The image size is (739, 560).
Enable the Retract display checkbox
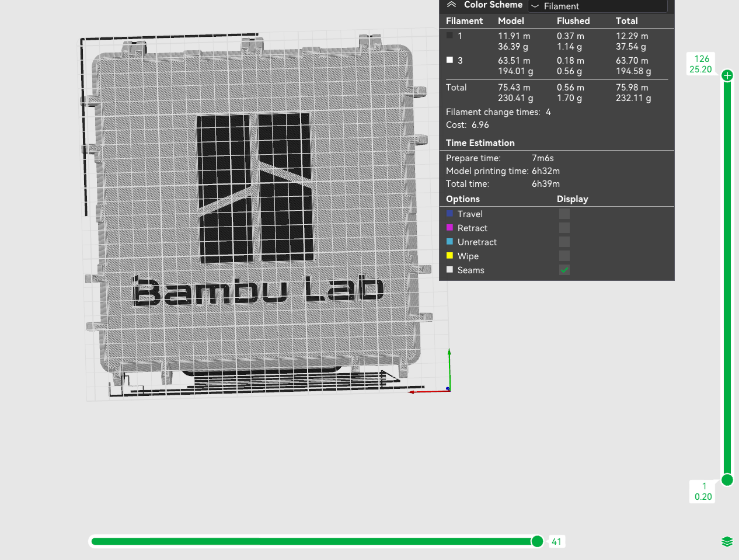[564, 228]
